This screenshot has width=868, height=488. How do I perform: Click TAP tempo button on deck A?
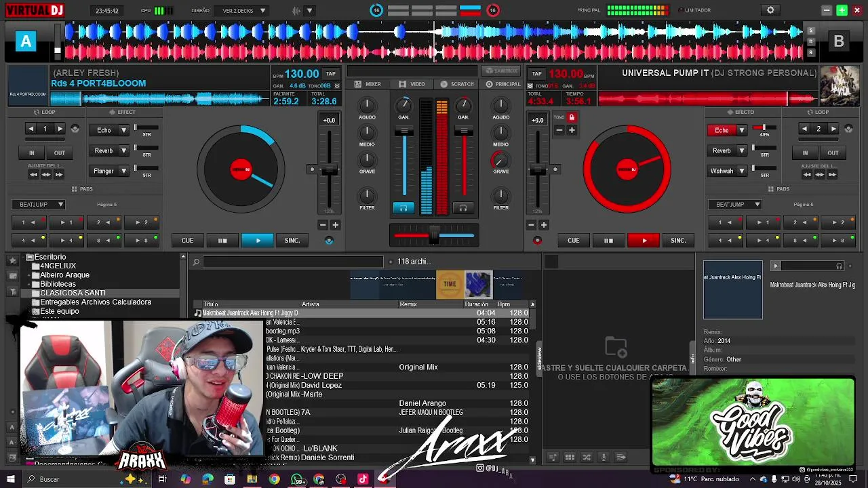point(330,73)
